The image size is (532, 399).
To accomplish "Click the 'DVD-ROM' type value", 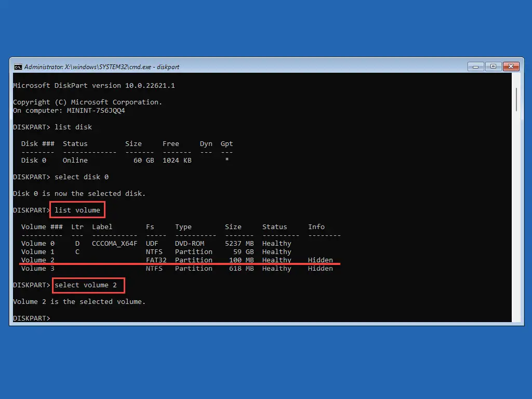I will click(x=190, y=244).
